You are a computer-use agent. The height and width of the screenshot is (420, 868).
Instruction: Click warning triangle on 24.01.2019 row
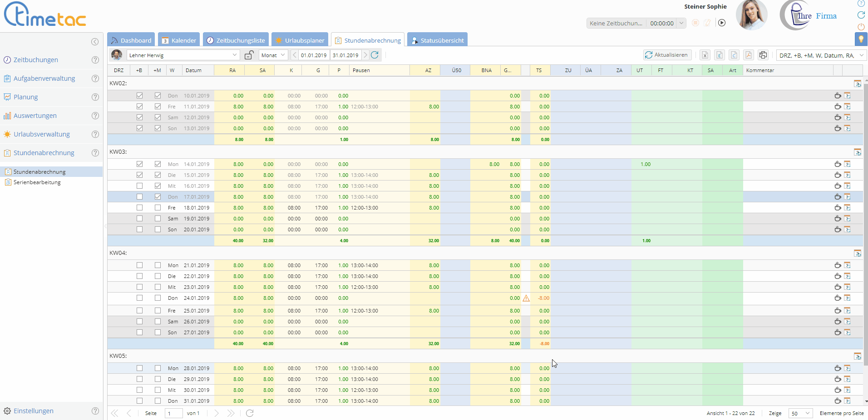[x=526, y=298]
